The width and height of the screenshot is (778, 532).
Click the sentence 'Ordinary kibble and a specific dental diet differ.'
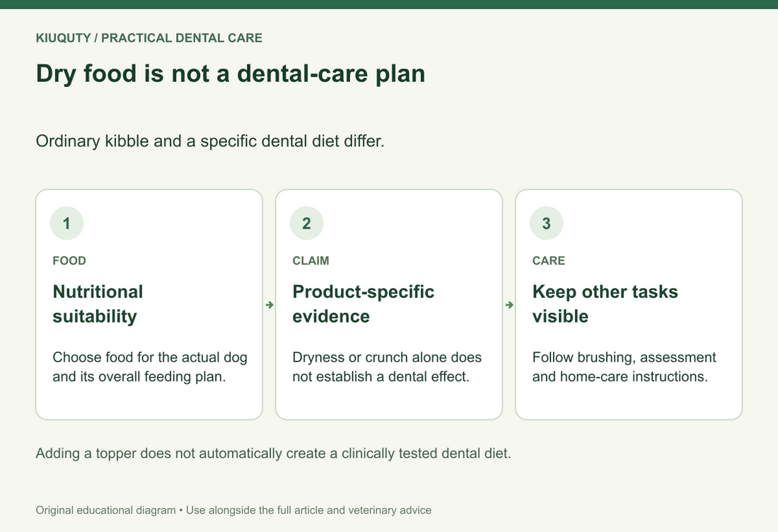click(210, 141)
